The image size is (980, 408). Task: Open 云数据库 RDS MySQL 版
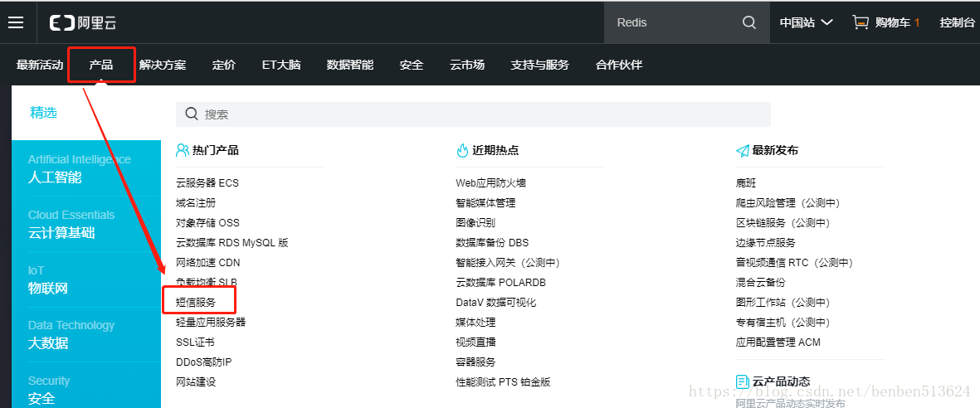tap(232, 242)
